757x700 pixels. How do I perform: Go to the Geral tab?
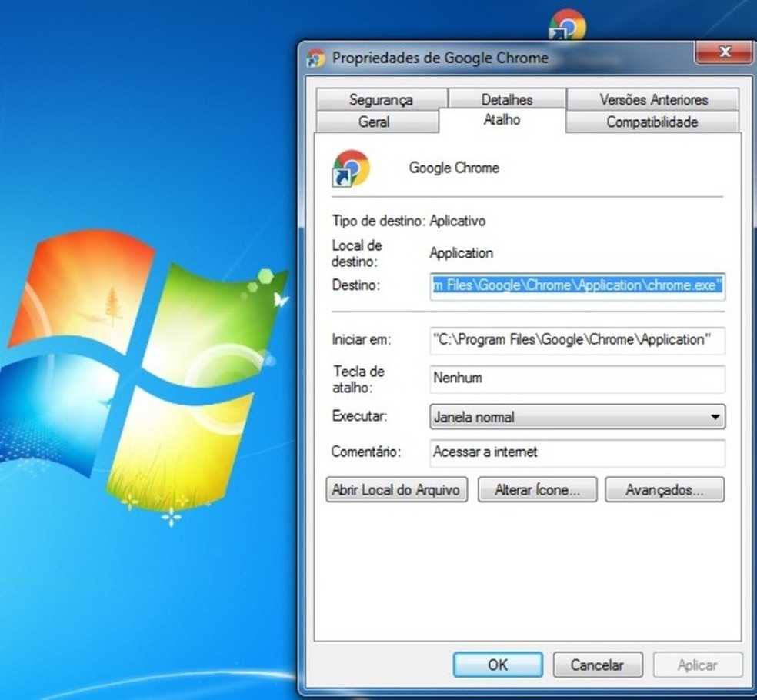pos(376,122)
